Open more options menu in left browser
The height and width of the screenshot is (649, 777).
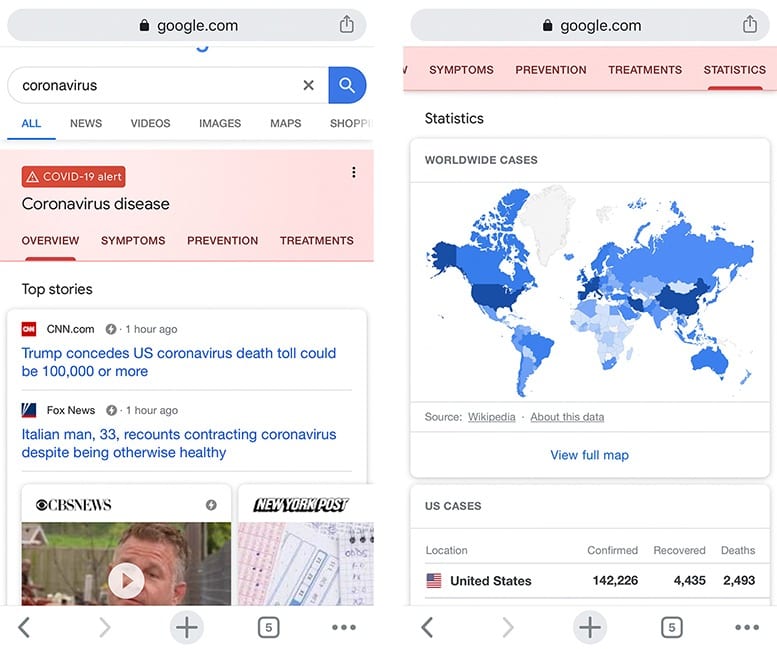click(x=344, y=627)
